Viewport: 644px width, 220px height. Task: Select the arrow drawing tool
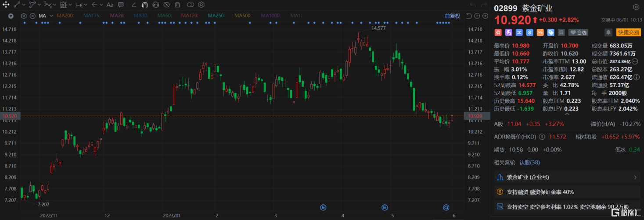pos(94,5)
